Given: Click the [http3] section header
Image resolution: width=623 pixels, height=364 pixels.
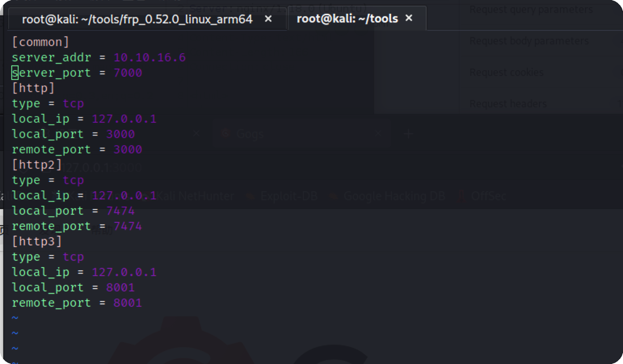Looking at the screenshot, I should pos(37,241).
